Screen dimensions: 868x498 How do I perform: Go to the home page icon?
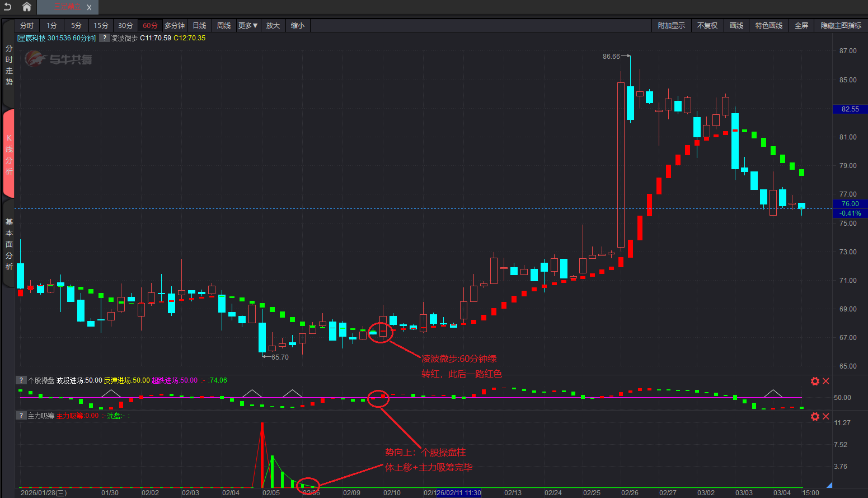(x=26, y=7)
